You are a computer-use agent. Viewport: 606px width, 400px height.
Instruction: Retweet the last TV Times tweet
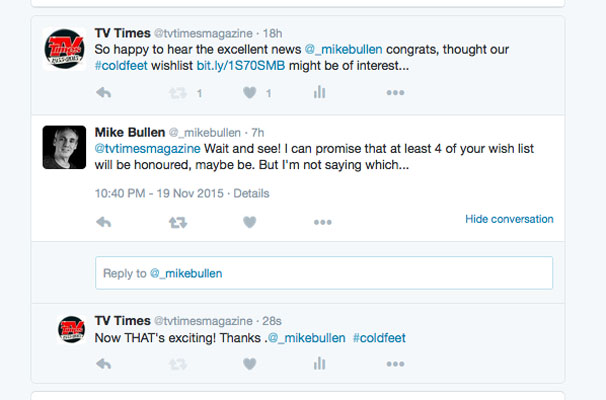point(177,365)
